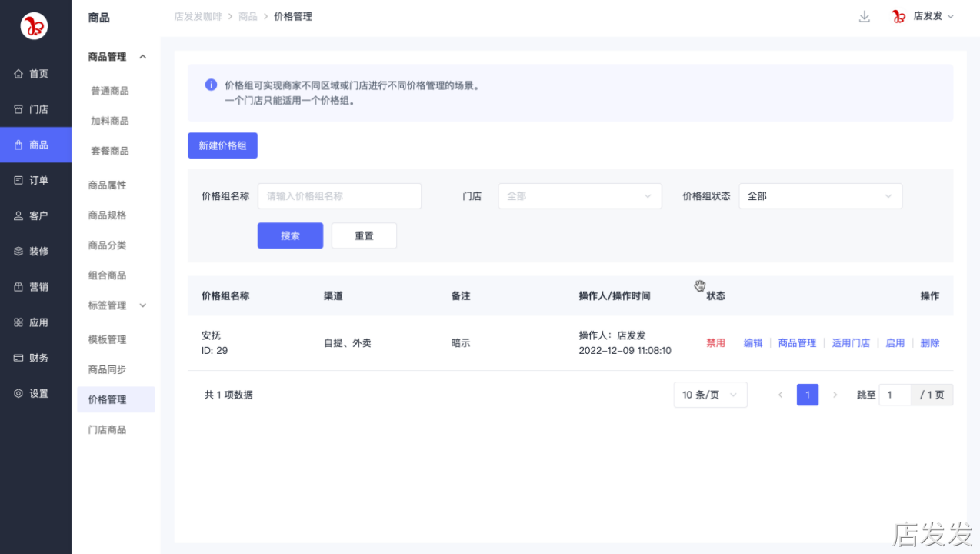Click the red logo at top left
980x554 pixels.
point(34,26)
